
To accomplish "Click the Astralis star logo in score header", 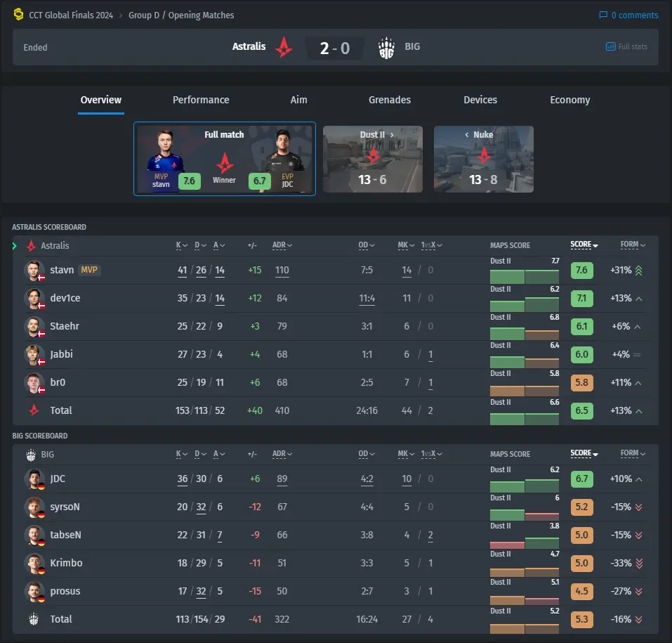I will [284, 47].
